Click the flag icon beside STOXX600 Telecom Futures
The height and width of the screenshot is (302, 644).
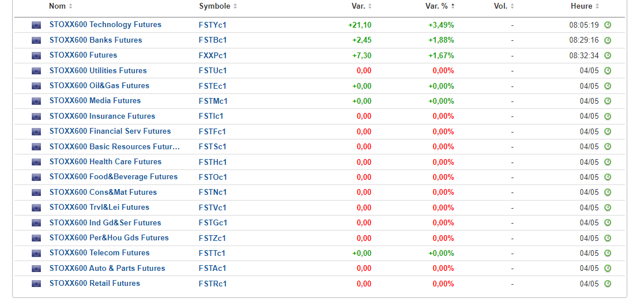click(x=36, y=253)
